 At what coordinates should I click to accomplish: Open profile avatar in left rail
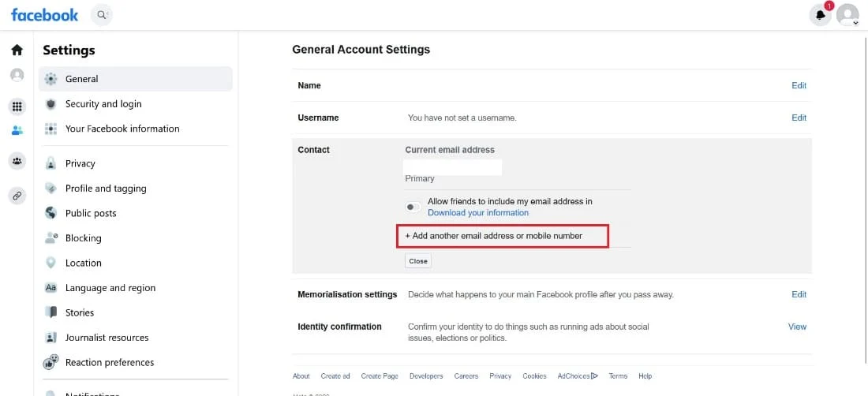click(x=17, y=75)
